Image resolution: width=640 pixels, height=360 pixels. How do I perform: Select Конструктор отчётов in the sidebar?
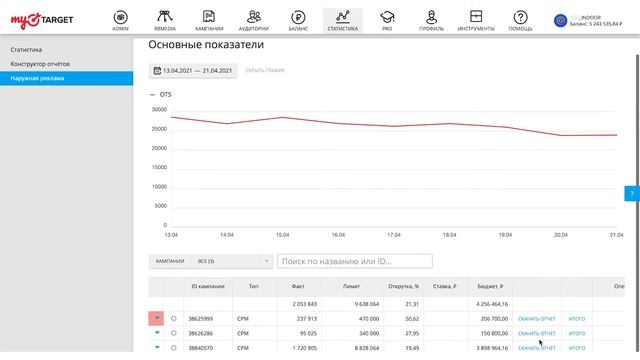point(40,64)
